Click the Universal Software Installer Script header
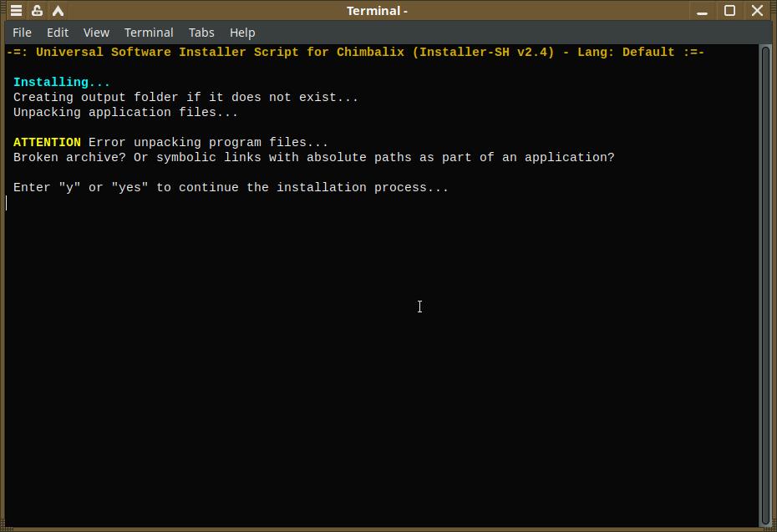The image size is (777, 532). 355,53
